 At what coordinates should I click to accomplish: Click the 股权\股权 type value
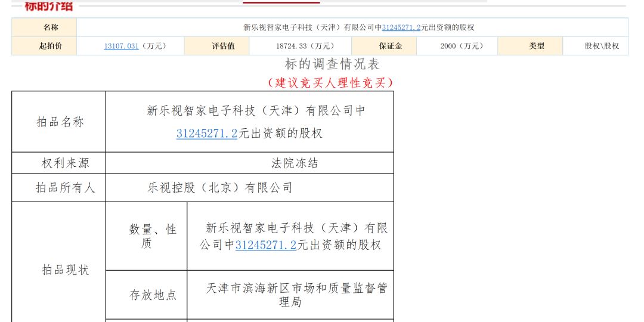tap(602, 46)
